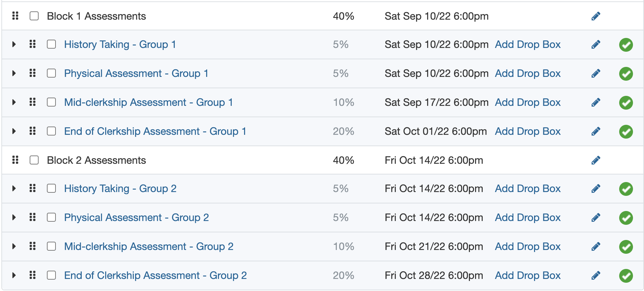Open Mid-clerkship Assessment - Group 1 link

pyautogui.click(x=148, y=102)
